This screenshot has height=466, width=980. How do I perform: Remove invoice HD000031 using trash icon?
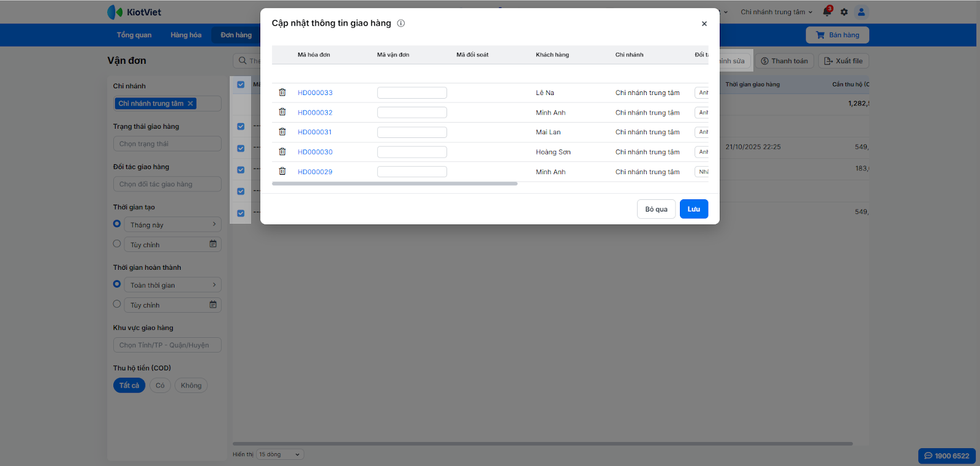(282, 132)
